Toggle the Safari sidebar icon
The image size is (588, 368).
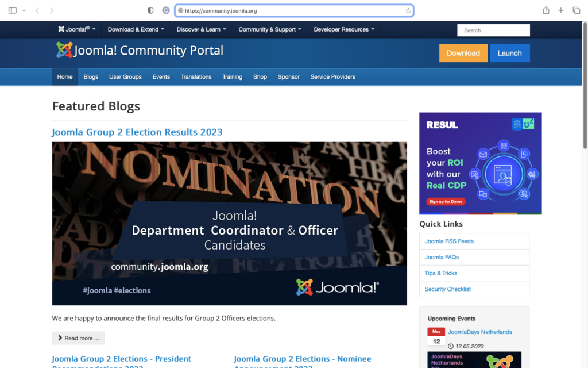(x=13, y=10)
